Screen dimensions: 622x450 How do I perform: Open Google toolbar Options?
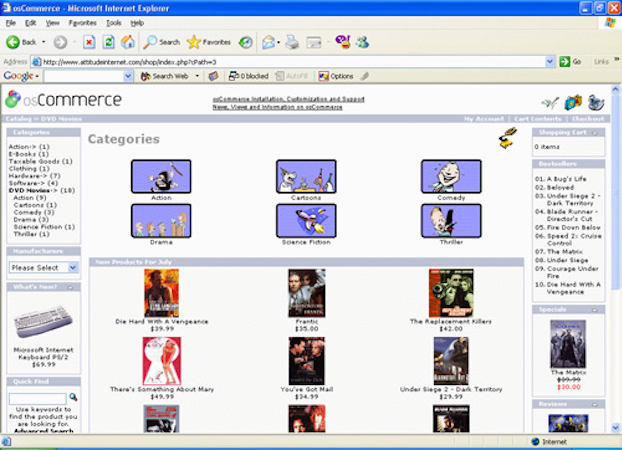(x=336, y=76)
